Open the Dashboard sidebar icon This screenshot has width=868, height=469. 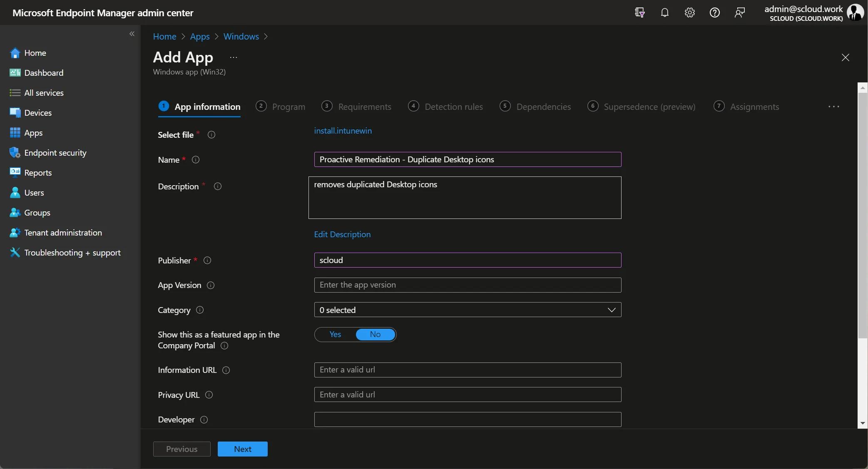tap(15, 73)
